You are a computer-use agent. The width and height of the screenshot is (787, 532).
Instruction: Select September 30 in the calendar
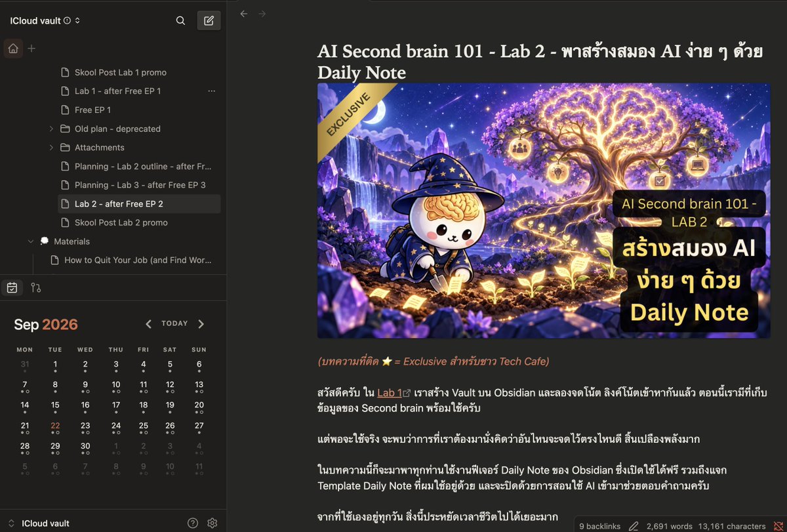pyautogui.click(x=85, y=447)
